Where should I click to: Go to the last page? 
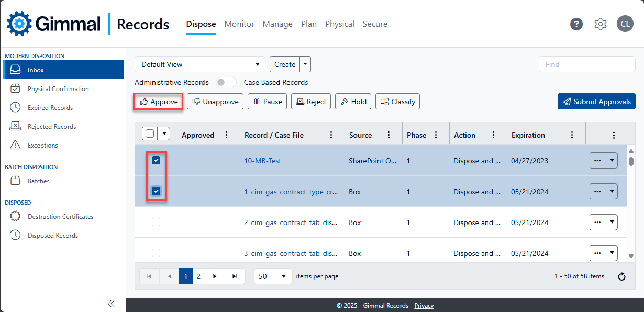click(x=235, y=276)
